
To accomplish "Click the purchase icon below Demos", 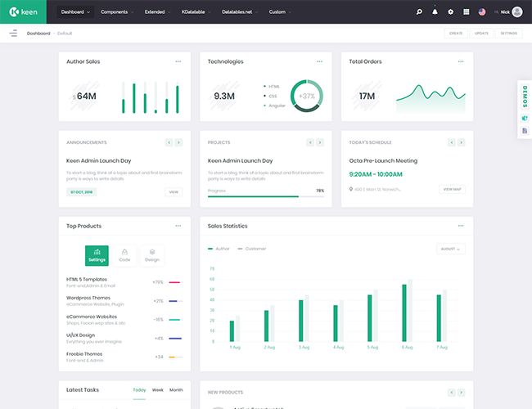I will coord(525,118).
